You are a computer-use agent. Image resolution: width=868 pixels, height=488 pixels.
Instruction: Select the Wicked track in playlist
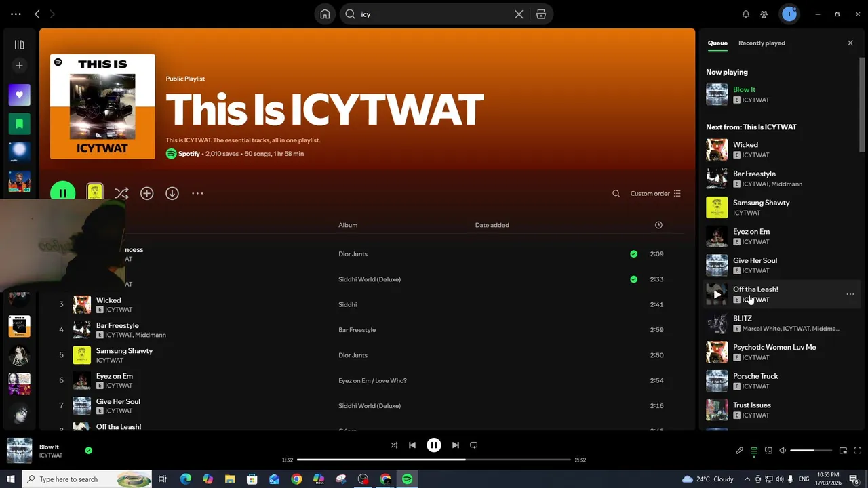coord(108,300)
